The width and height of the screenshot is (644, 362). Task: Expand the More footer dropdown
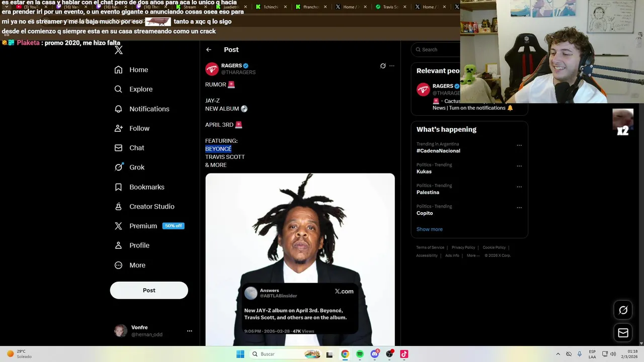(473, 255)
